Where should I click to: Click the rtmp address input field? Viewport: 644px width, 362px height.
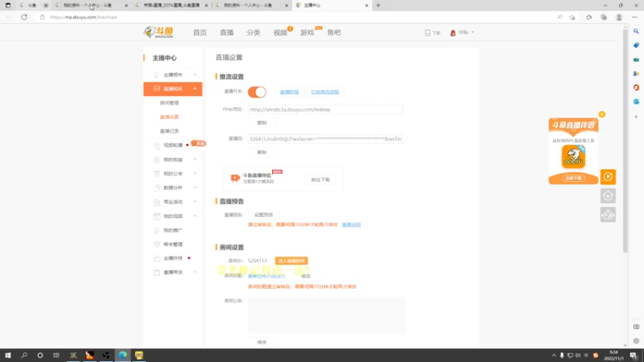click(x=325, y=109)
